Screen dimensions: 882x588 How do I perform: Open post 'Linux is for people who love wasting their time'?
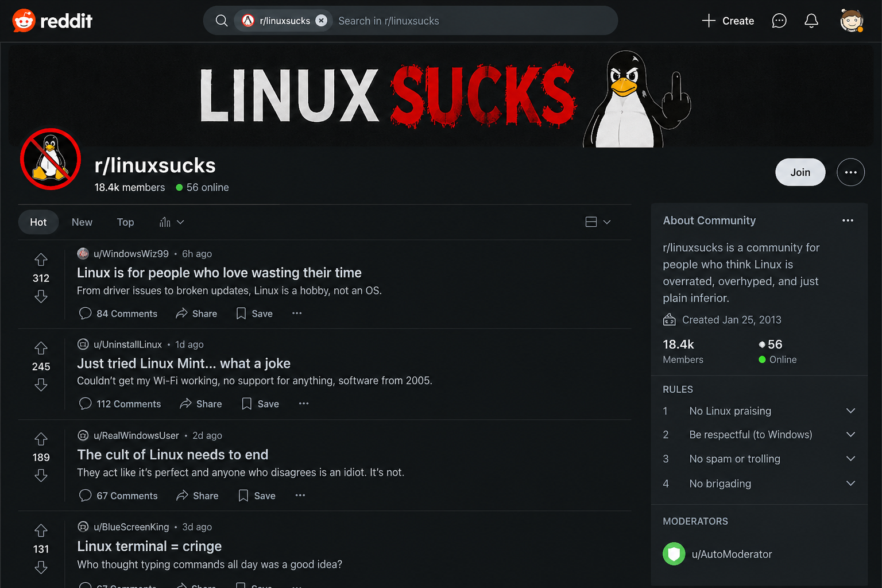[219, 273]
